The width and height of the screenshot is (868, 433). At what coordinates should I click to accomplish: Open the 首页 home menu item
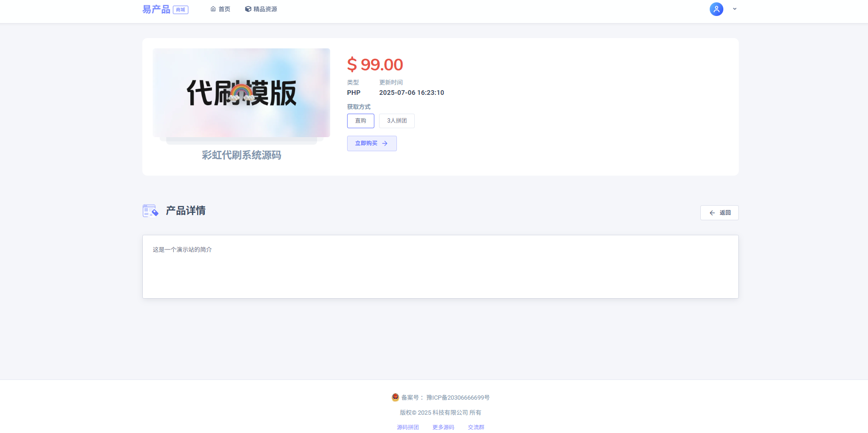pos(220,9)
